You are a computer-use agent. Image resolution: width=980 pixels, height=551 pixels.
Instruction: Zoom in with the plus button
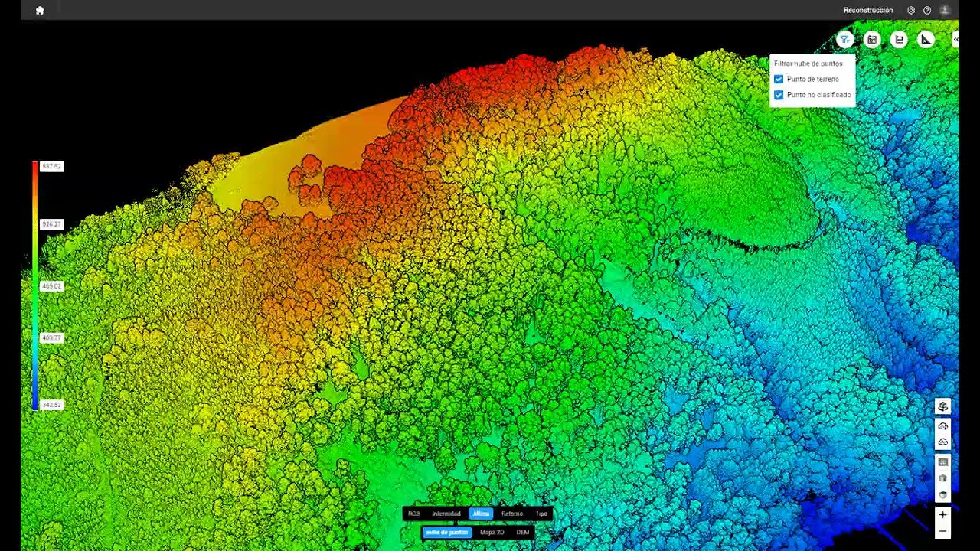[x=943, y=515]
